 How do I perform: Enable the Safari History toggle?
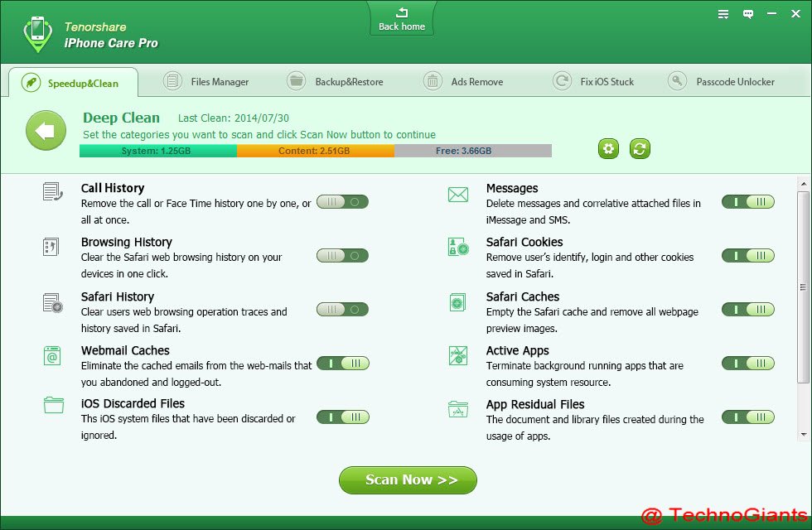pyautogui.click(x=342, y=310)
